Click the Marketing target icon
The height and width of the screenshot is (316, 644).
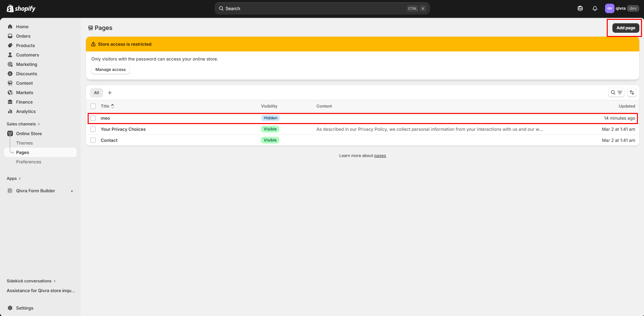[10, 64]
